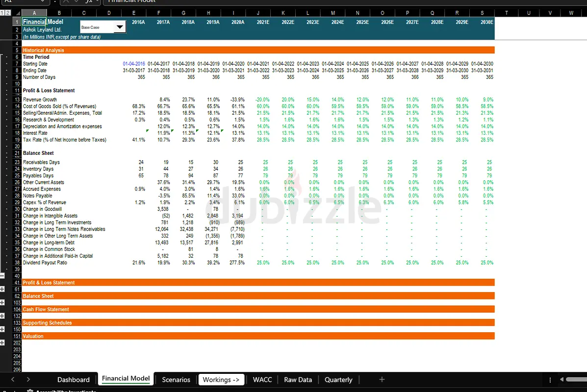Expand the Balance Sheet row group
The height and width of the screenshot is (392, 587).
2,303
